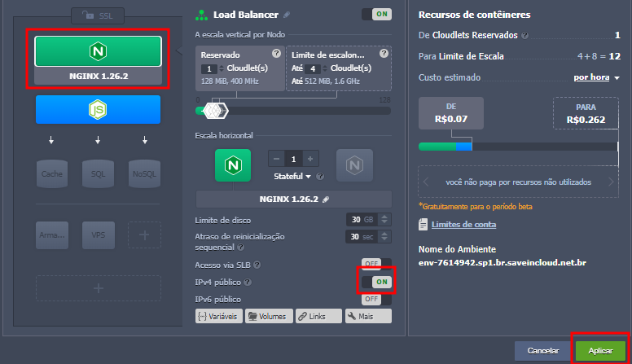
Task: Click the vertical scaling slider handle
Action: pos(215,111)
